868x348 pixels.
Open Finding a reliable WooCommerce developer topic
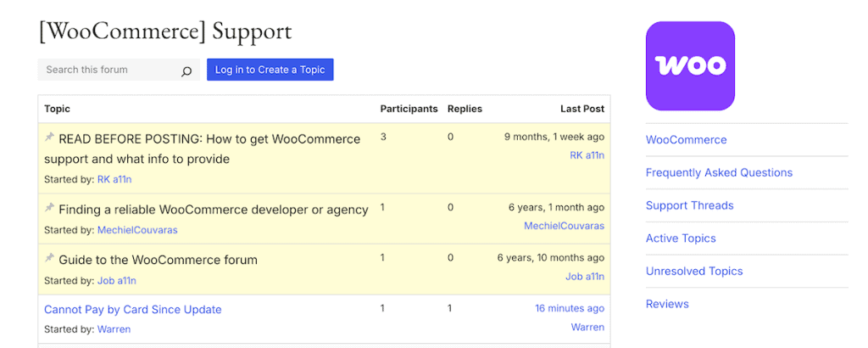coord(213,210)
